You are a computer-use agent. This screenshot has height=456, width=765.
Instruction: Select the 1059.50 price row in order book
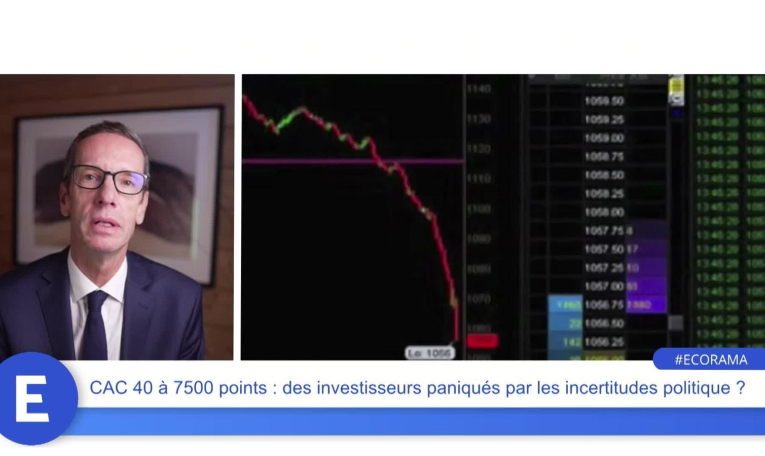[x=600, y=101]
